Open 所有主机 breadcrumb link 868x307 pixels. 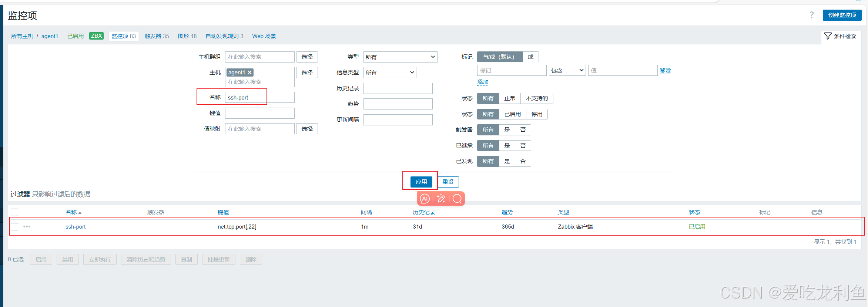[22, 36]
